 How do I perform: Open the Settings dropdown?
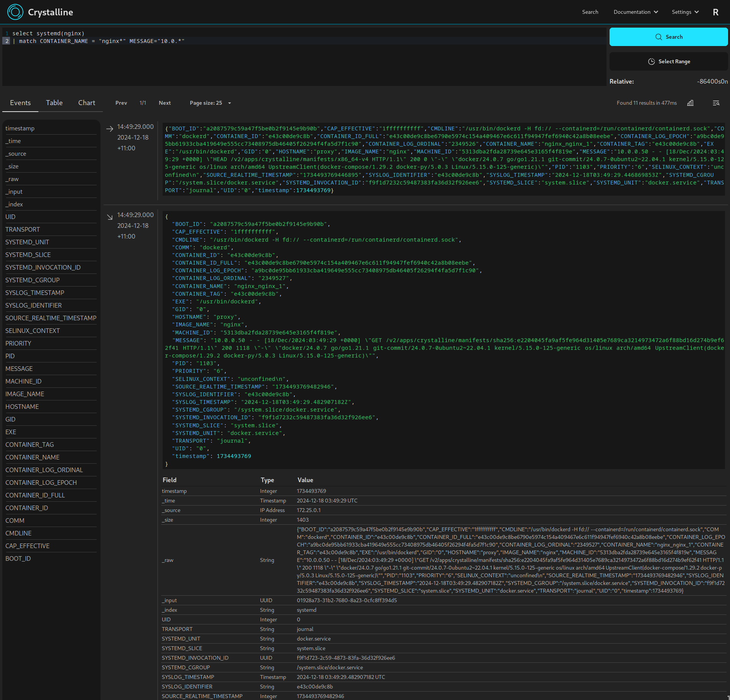pos(685,12)
